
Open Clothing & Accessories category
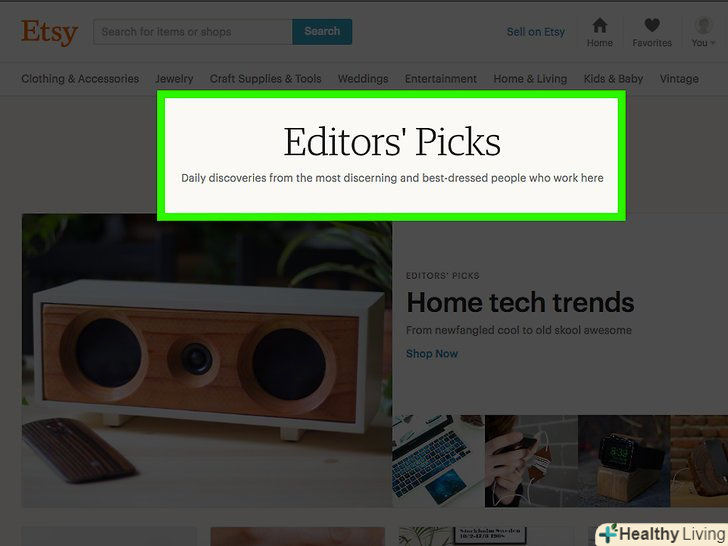coord(80,79)
